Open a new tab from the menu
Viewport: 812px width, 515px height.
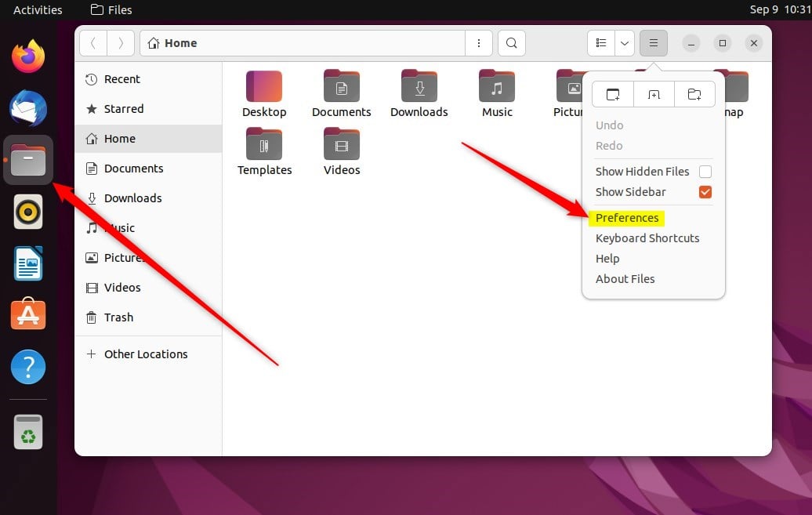tap(654, 94)
